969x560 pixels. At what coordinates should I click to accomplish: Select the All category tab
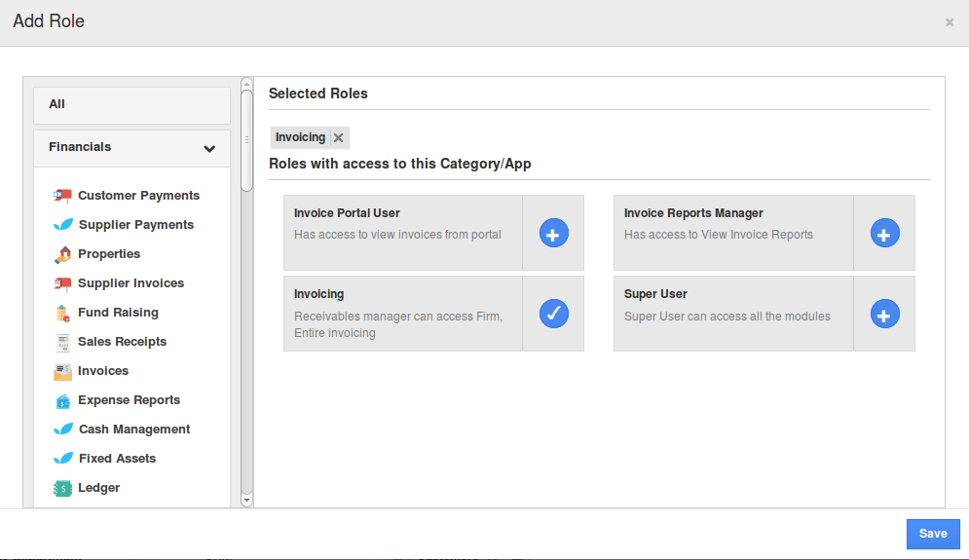[x=131, y=105]
